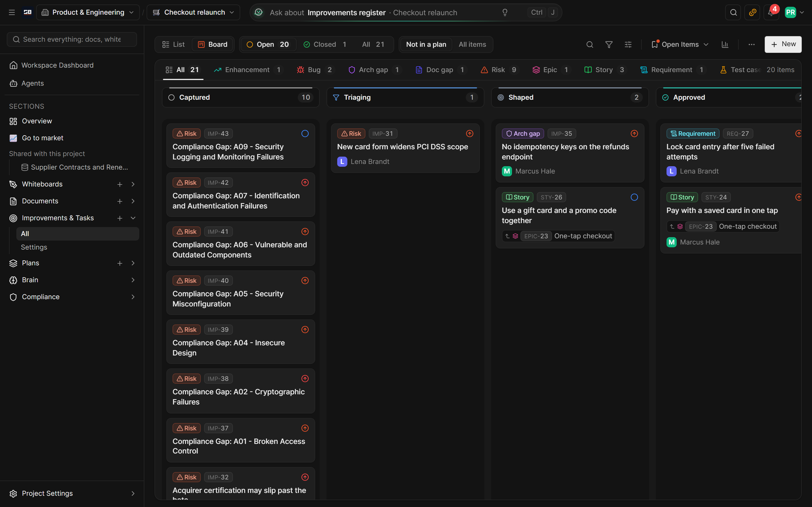Click the hamburger menu icon

tap(12, 12)
